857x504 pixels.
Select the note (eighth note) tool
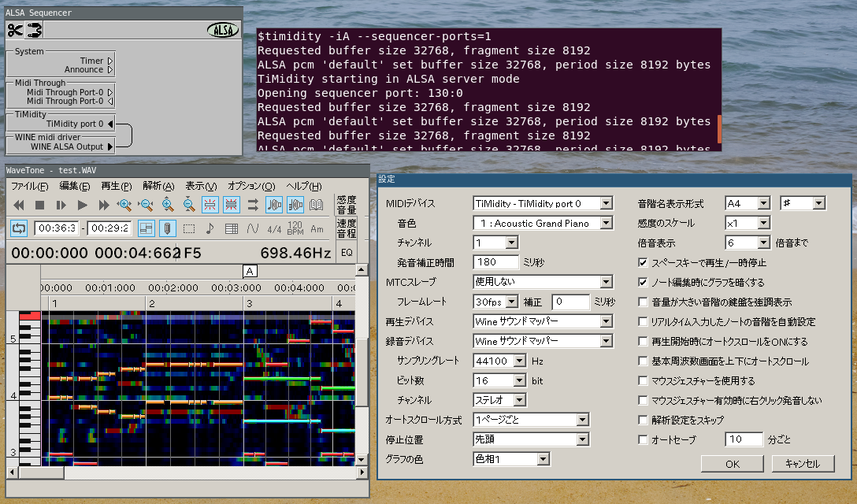[x=210, y=228]
